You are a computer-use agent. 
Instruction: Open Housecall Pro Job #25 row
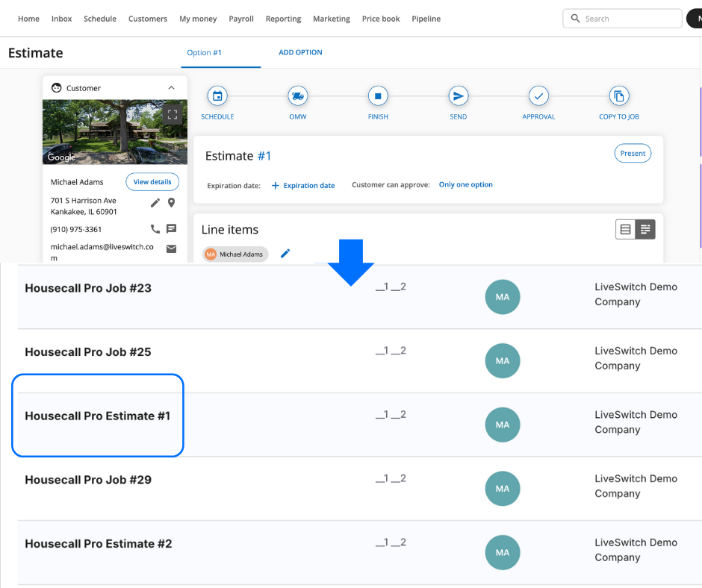click(x=359, y=360)
